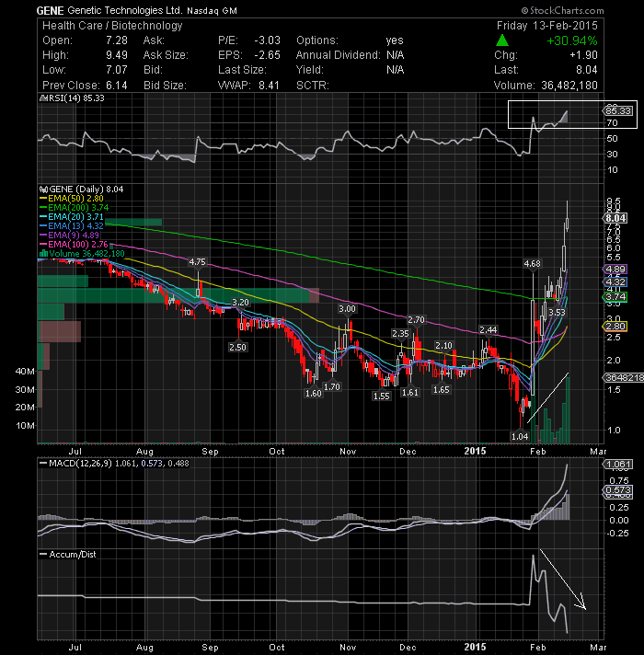This screenshot has height=655, width=644.
Task: Click the 0.573 MACD signal tag
Action: (x=617, y=490)
